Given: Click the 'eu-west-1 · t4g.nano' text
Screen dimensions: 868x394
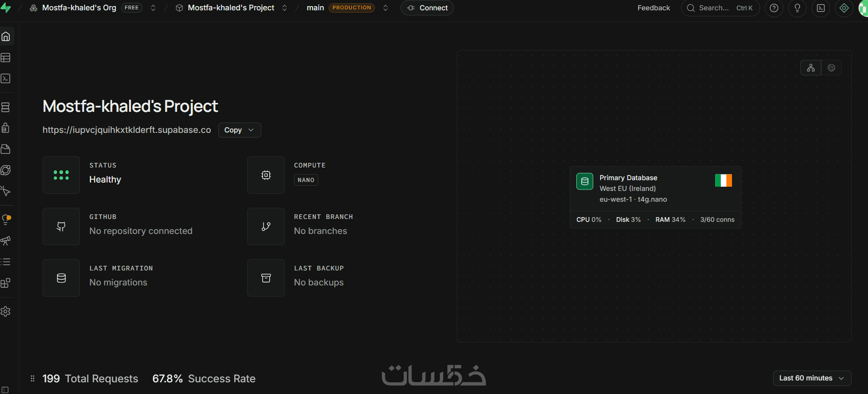Looking at the screenshot, I should (633, 199).
